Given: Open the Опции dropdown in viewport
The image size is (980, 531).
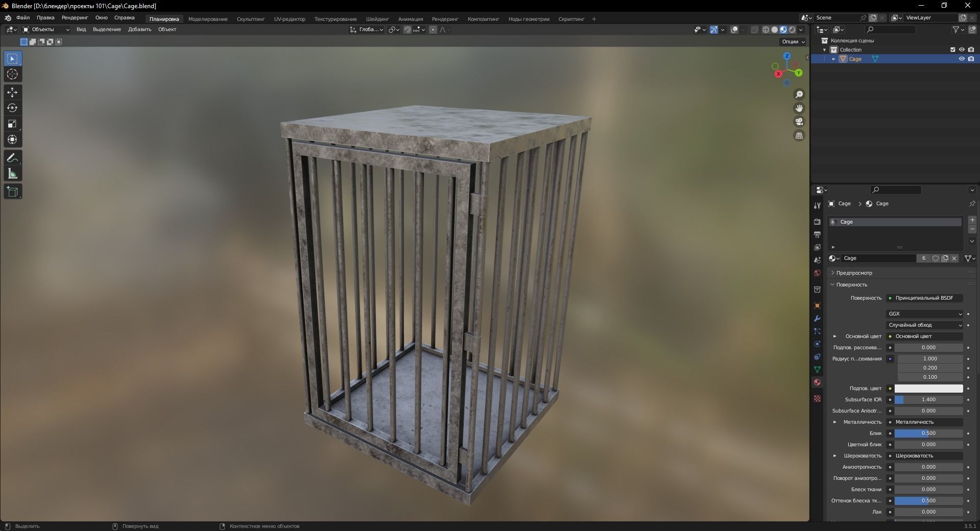Looking at the screenshot, I should click(x=793, y=42).
